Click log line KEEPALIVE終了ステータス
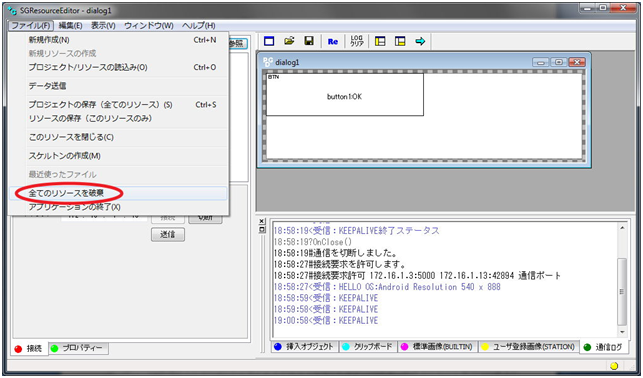This screenshot has width=643, height=378. 356,231
